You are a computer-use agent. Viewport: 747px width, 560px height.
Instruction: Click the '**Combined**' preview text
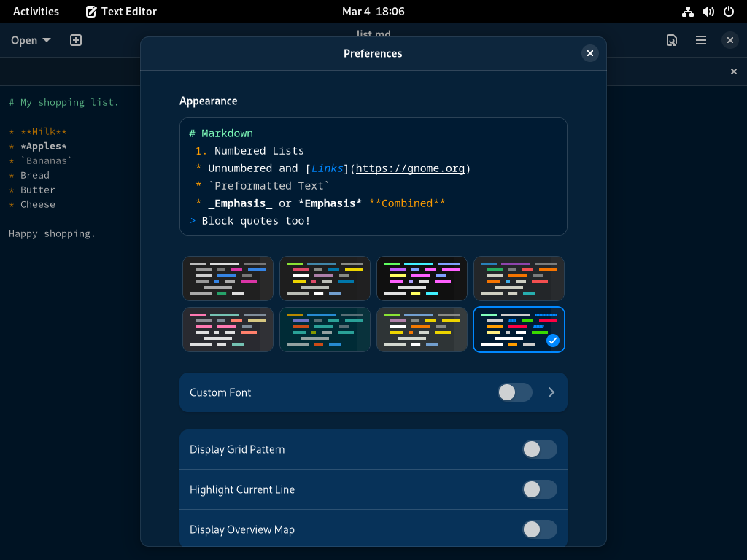pyautogui.click(x=407, y=203)
